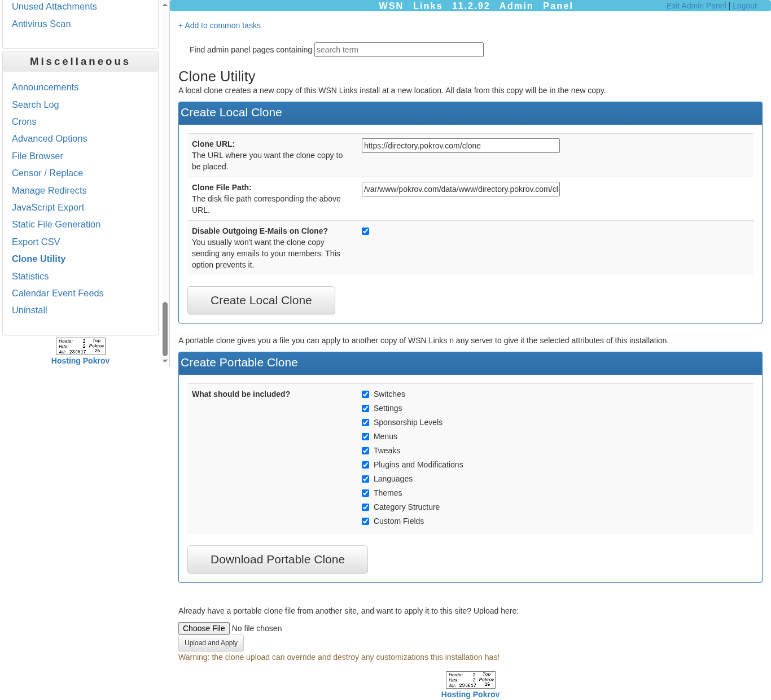Click sidebar scroll up arrow
The image size is (771, 700).
tap(165, 5)
